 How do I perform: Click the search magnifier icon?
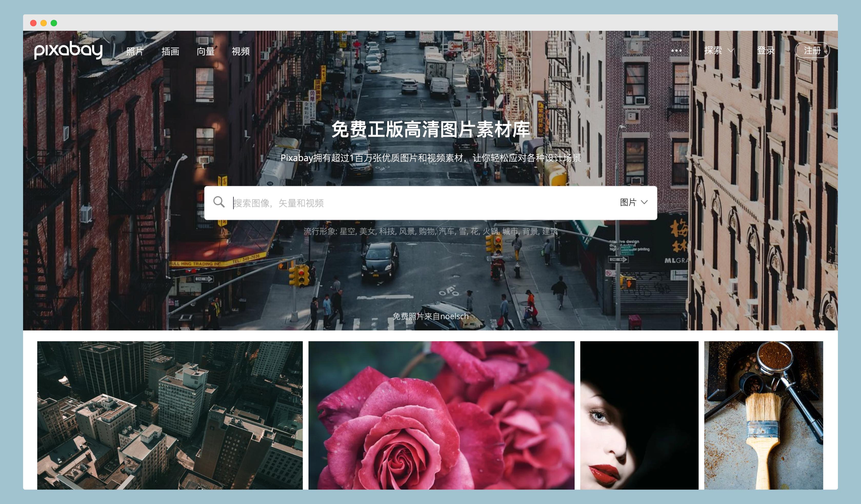coord(219,202)
